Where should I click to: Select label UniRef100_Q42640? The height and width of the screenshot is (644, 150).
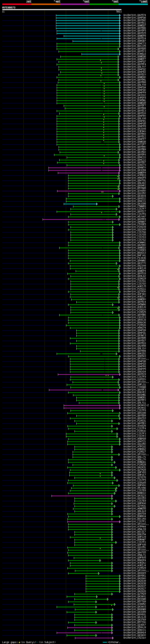point(135,578)
